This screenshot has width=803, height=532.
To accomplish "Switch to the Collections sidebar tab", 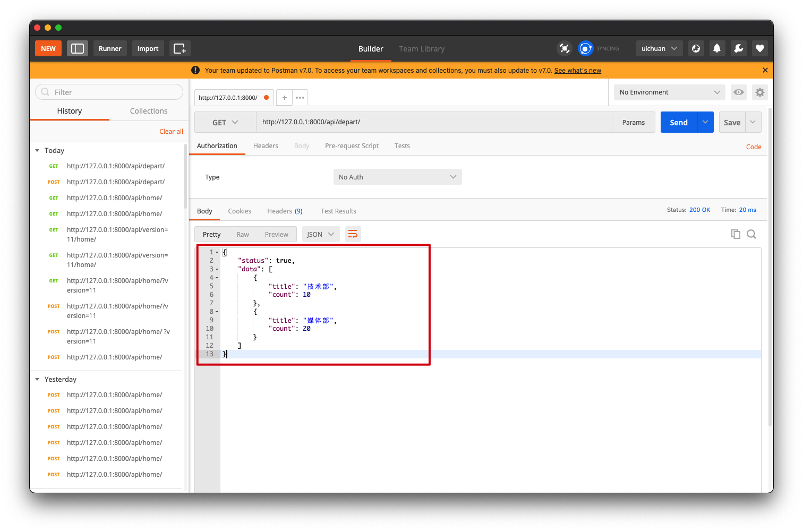I will (x=149, y=111).
